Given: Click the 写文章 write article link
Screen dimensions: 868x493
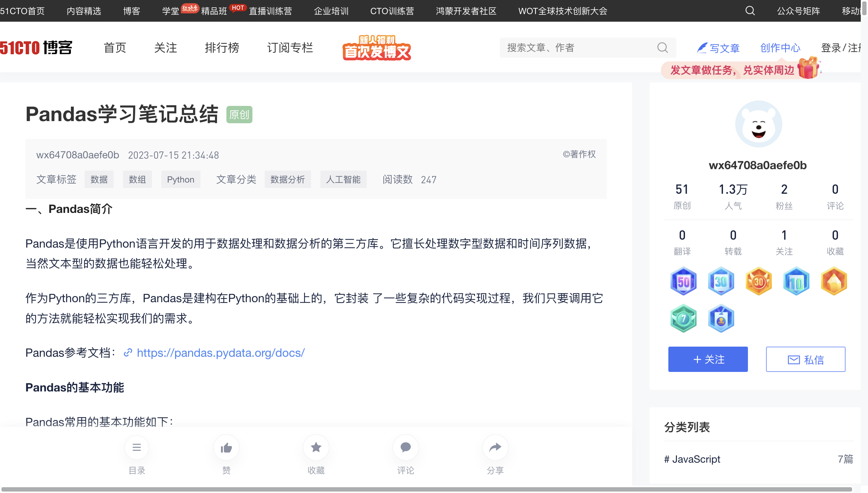Looking at the screenshot, I should coord(718,48).
